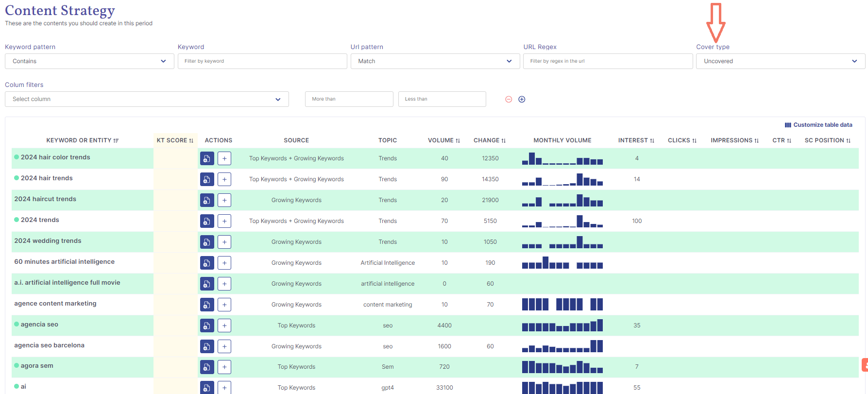The image size is (868, 394).
Task: Open the Cover type Uncovered dropdown
Action: coord(781,61)
